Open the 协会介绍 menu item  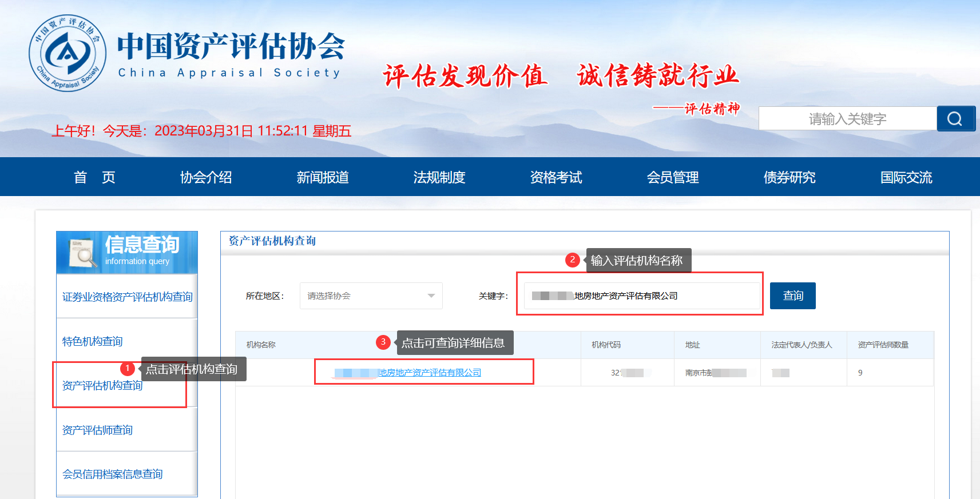coord(206,177)
